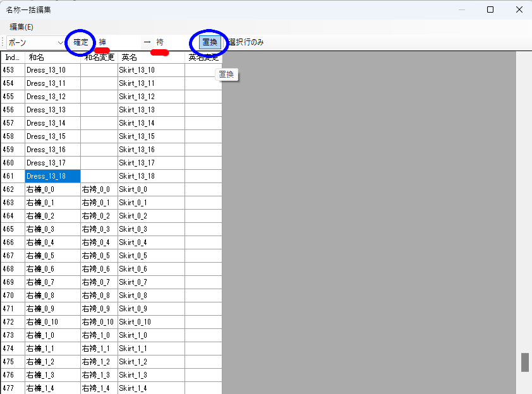Open the 編集(E) menu
The width and height of the screenshot is (532, 394).
(21, 27)
